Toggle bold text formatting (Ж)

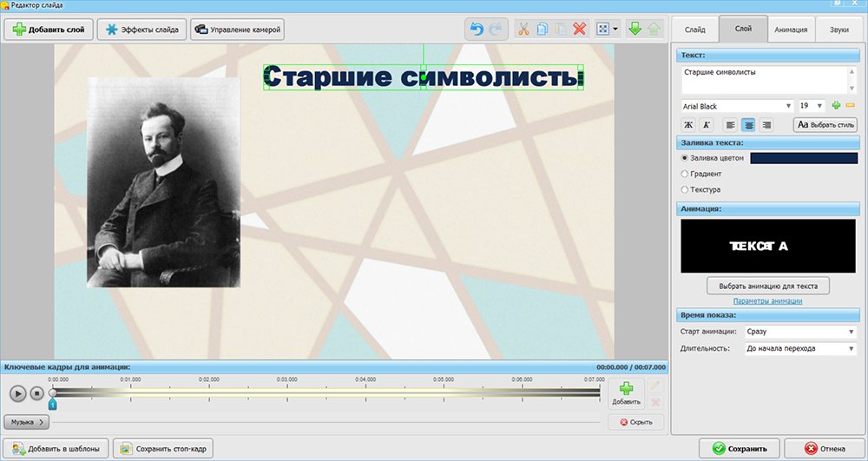coord(688,125)
